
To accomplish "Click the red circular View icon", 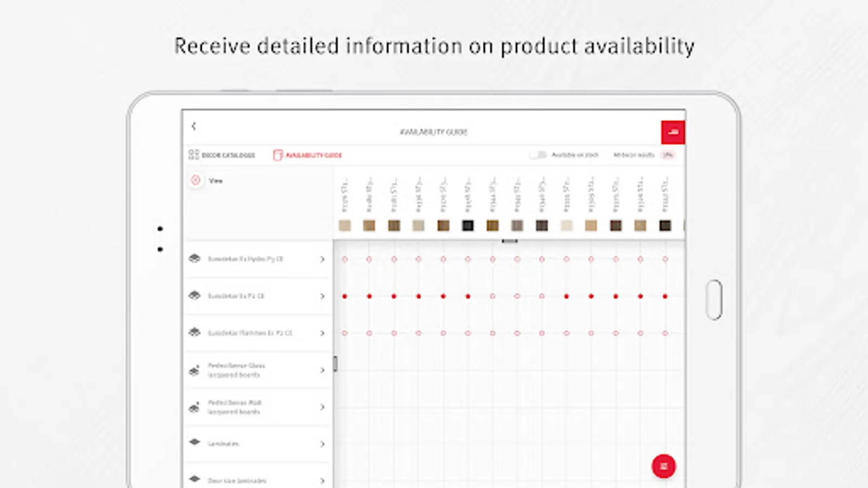I will [x=195, y=180].
